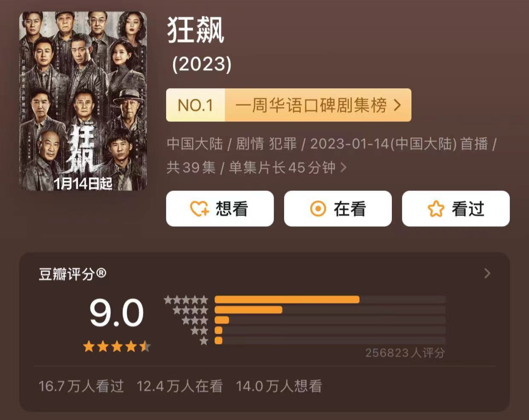Image resolution: width=529 pixels, height=420 pixels.
Task: Click the star outline icon beside 看过
Action: [435, 209]
